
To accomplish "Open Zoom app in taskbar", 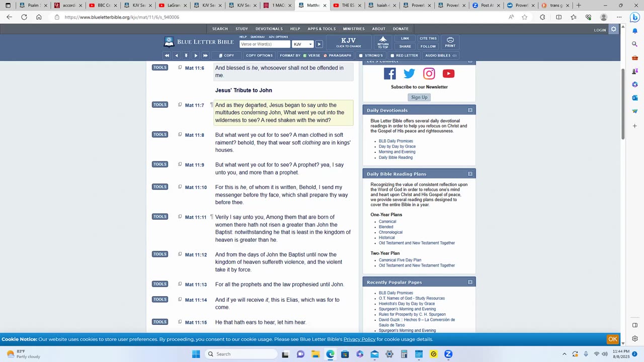I will (x=448, y=354).
